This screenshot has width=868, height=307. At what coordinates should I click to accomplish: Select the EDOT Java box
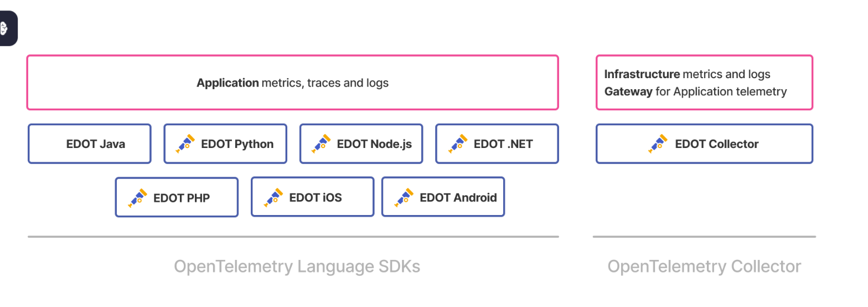click(x=90, y=144)
